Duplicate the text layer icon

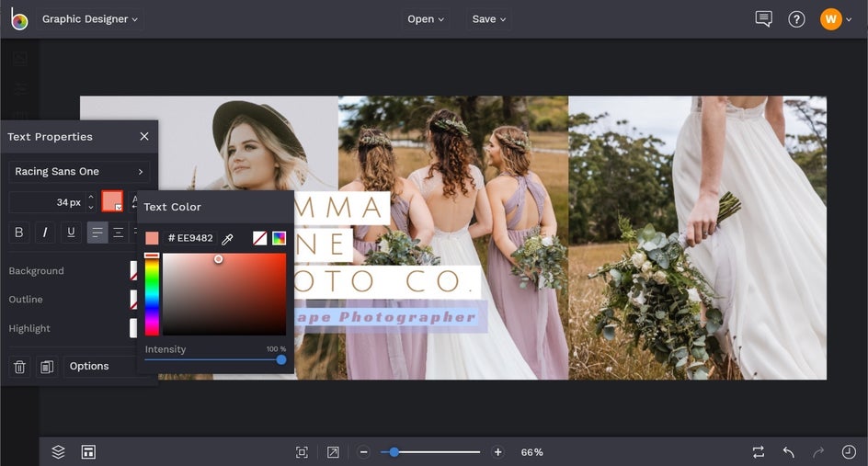[x=47, y=367]
